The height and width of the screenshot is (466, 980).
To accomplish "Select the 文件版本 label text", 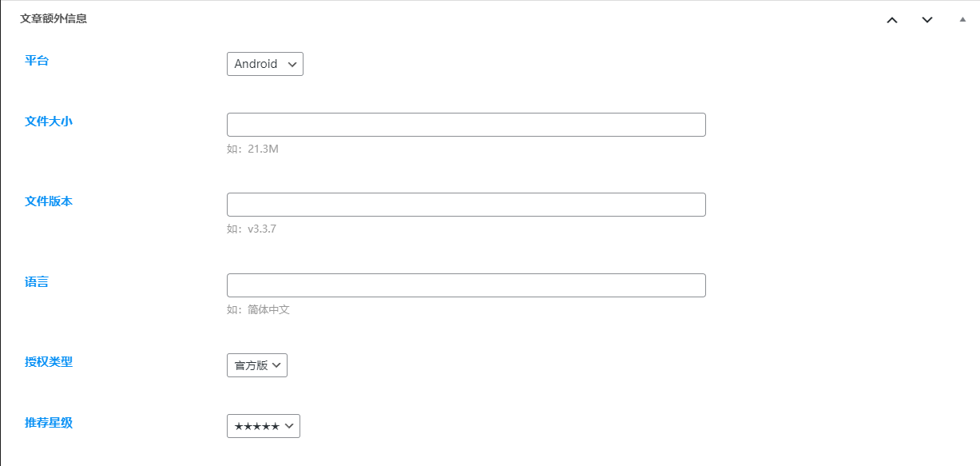I will 49,201.
